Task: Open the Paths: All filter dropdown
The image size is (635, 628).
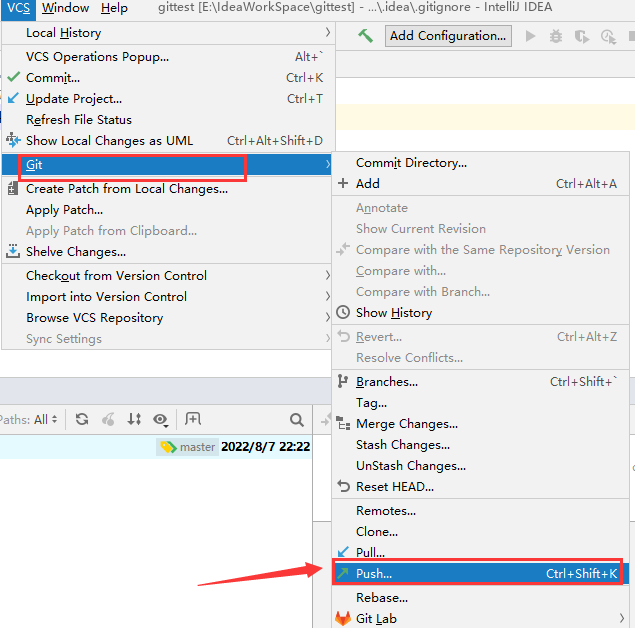Action: [28, 419]
